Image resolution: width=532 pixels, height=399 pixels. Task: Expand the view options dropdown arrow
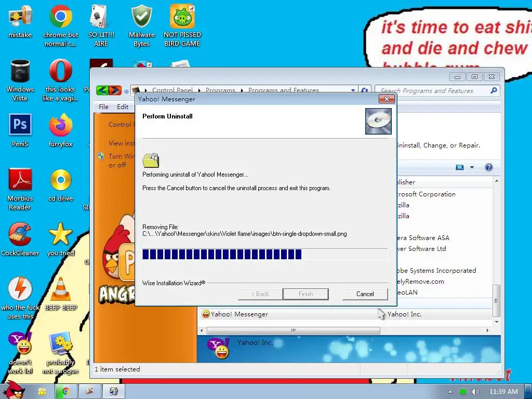click(472, 167)
